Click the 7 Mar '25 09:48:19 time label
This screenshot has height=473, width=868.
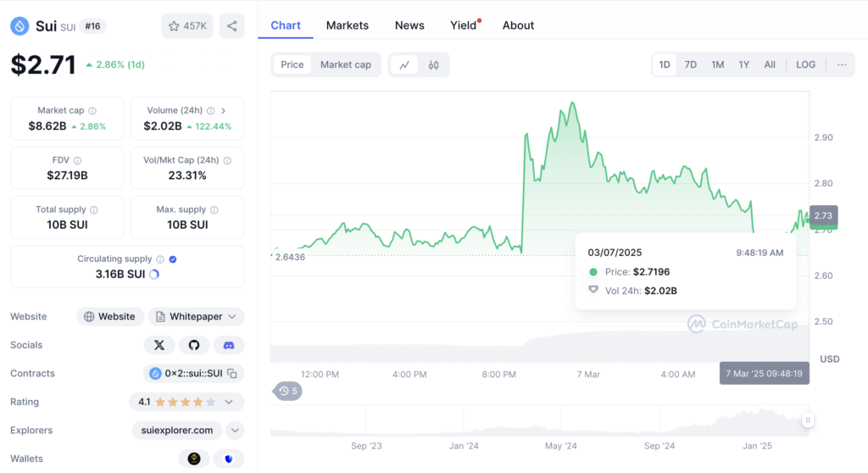tap(764, 373)
